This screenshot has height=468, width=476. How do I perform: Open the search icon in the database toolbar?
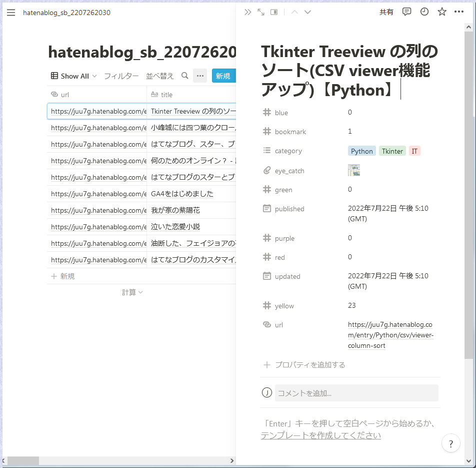pos(184,76)
